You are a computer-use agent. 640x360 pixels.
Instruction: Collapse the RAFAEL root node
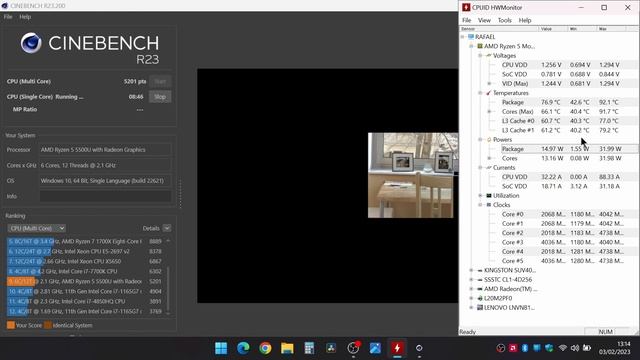pyautogui.click(x=462, y=37)
